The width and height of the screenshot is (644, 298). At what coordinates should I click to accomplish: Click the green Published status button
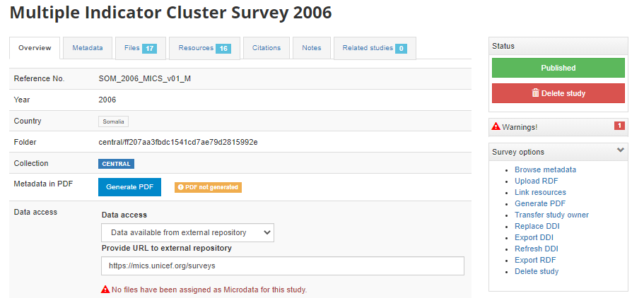coord(558,68)
